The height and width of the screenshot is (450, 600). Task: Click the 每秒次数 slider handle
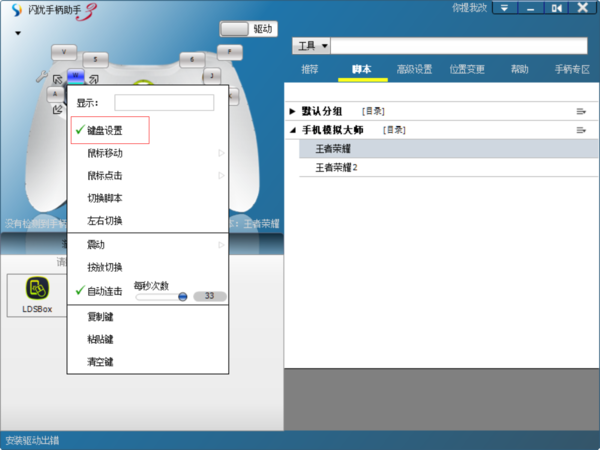183,296
